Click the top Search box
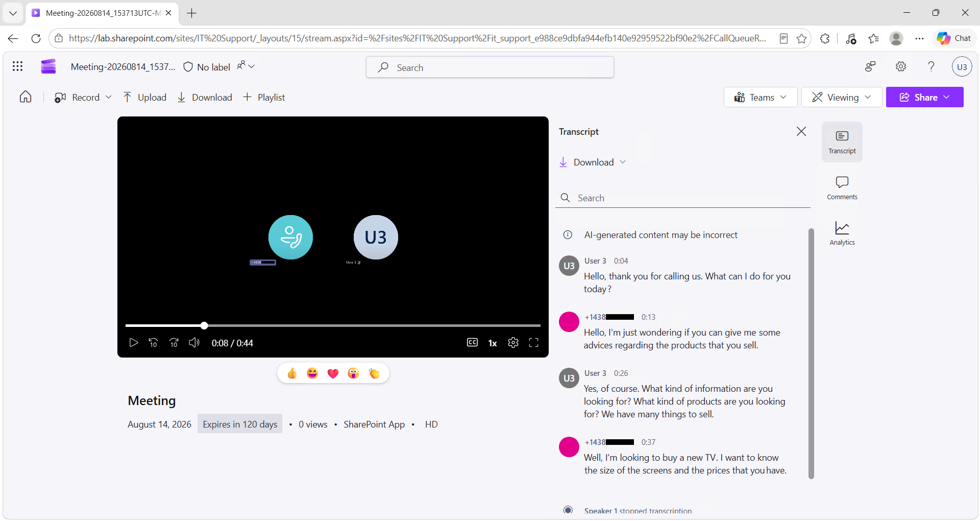 (490, 67)
